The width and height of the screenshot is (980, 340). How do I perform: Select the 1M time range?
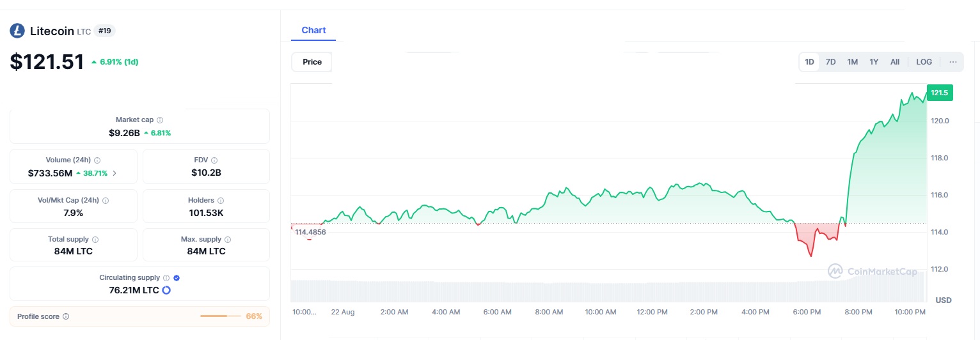852,62
